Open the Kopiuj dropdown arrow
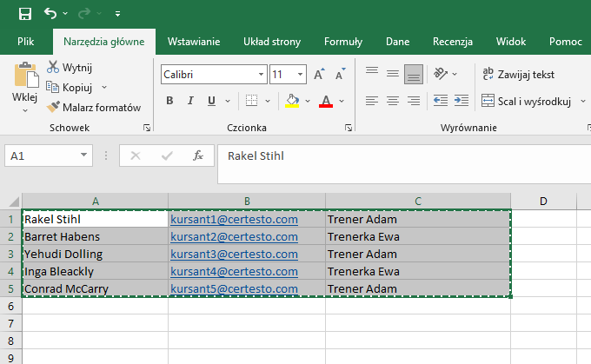 [x=104, y=88]
